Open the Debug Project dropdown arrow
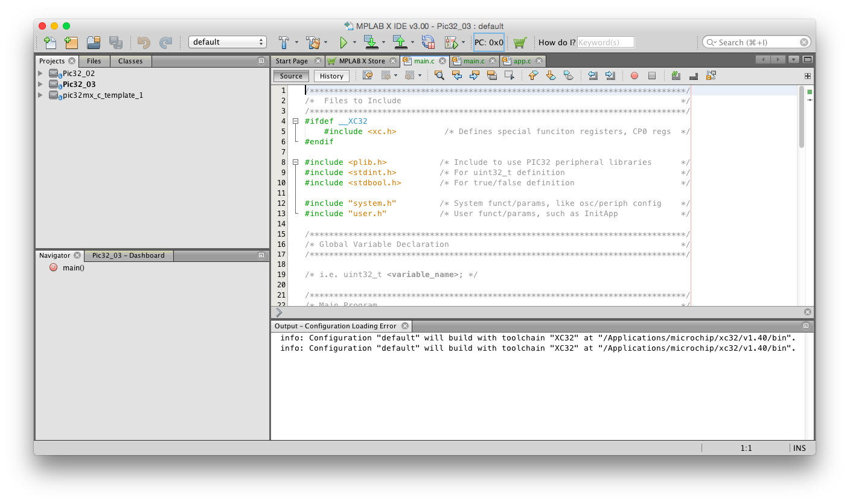Image resolution: width=850 pixels, height=504 pixels. (x=463, y=42)
